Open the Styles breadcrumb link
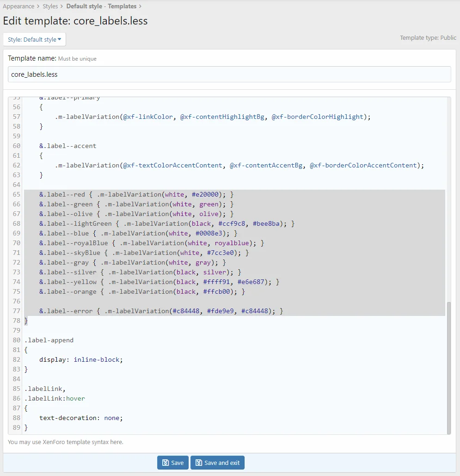The width and height of the screenshot is (460, 476). 50,6
